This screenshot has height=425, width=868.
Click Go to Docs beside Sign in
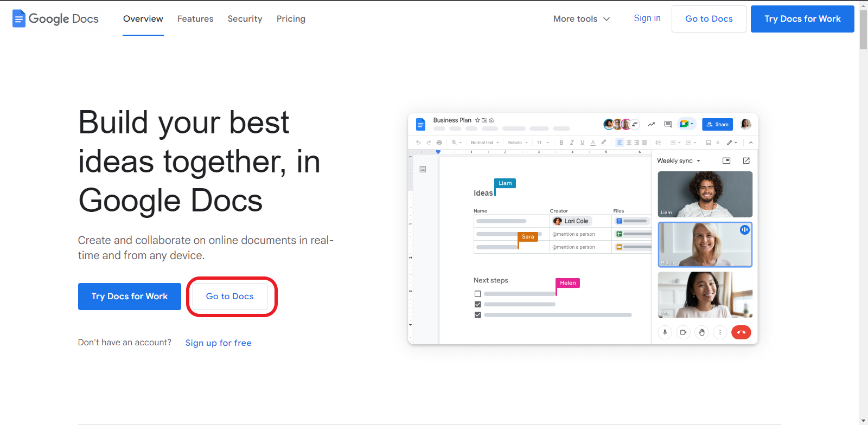coord(709,19)
